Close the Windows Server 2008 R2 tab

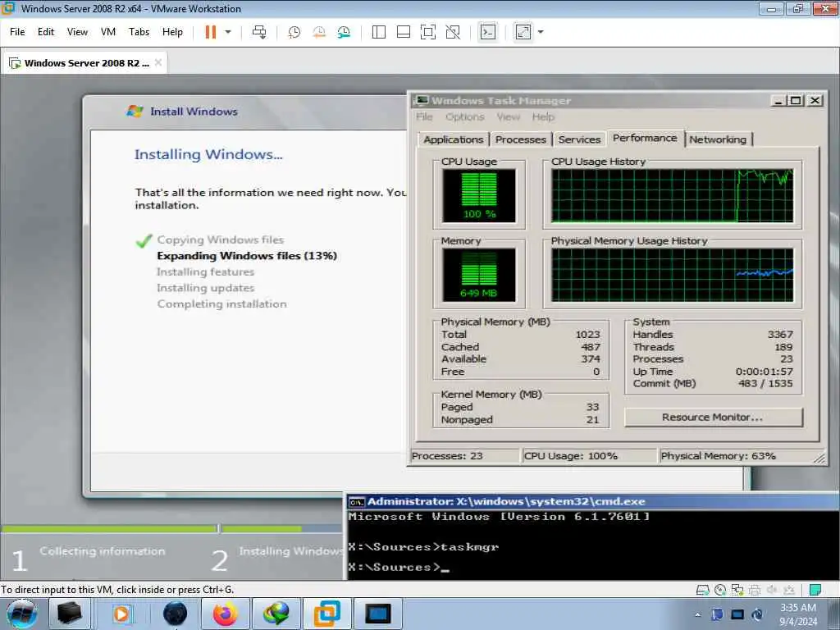(158, 62)
